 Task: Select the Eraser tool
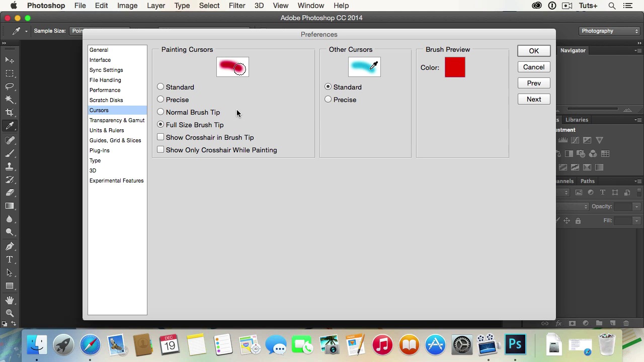[x=10, y=193]
